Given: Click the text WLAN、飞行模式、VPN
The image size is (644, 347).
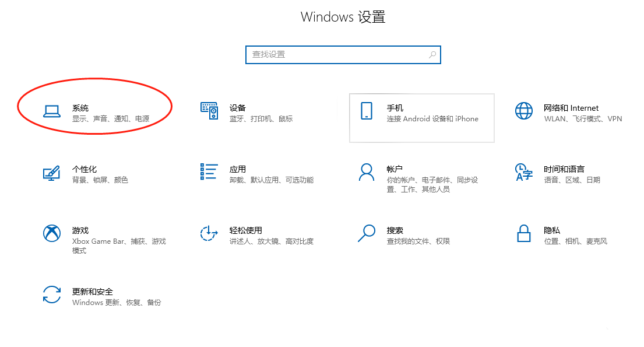Looking at the screenshot, I should point(583,119).
